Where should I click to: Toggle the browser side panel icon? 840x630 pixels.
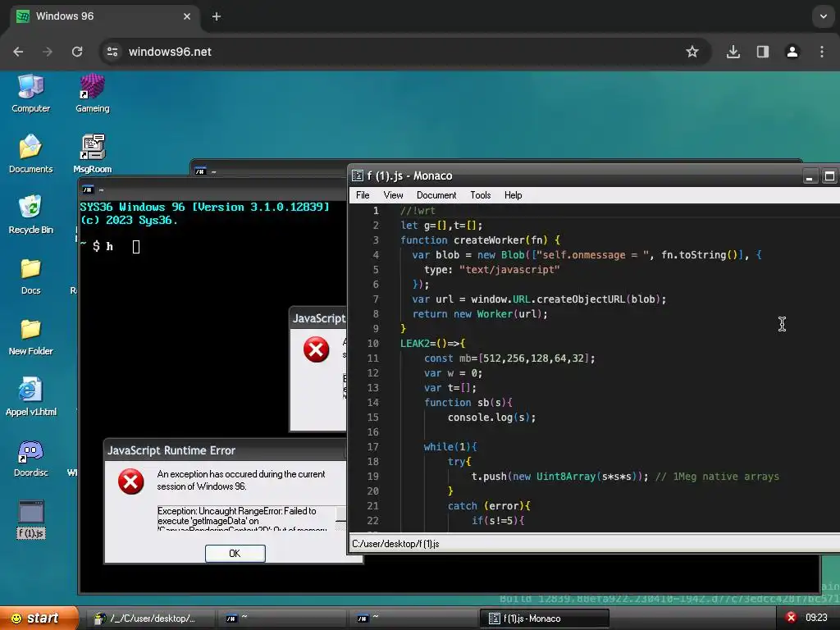[762, 52]
